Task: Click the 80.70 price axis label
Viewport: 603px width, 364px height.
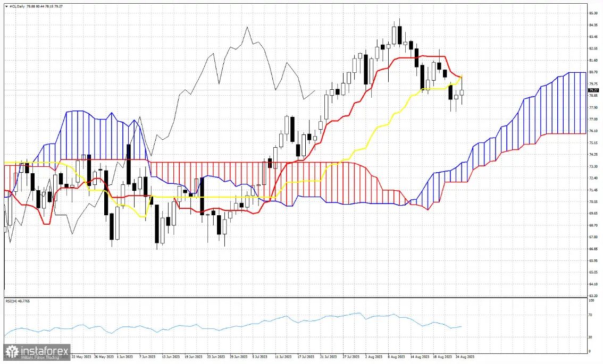Action: pyautogui.click(x=594, y=72)
